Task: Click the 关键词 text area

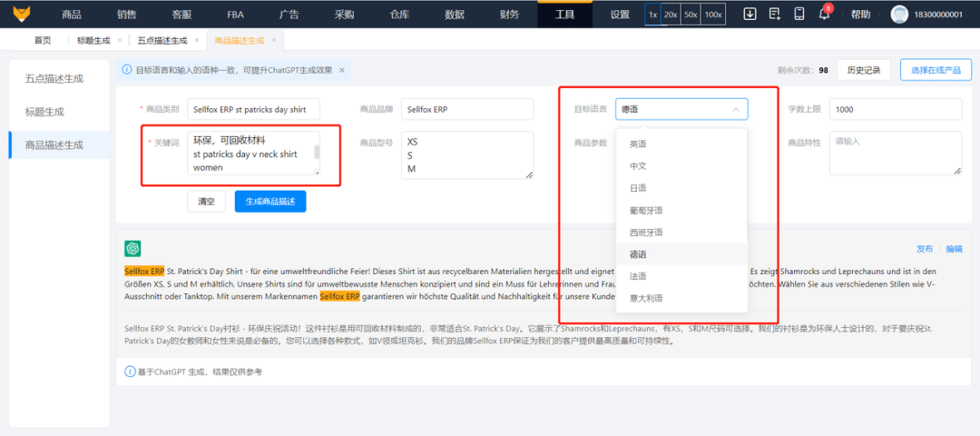Action: tap(254, 153)
